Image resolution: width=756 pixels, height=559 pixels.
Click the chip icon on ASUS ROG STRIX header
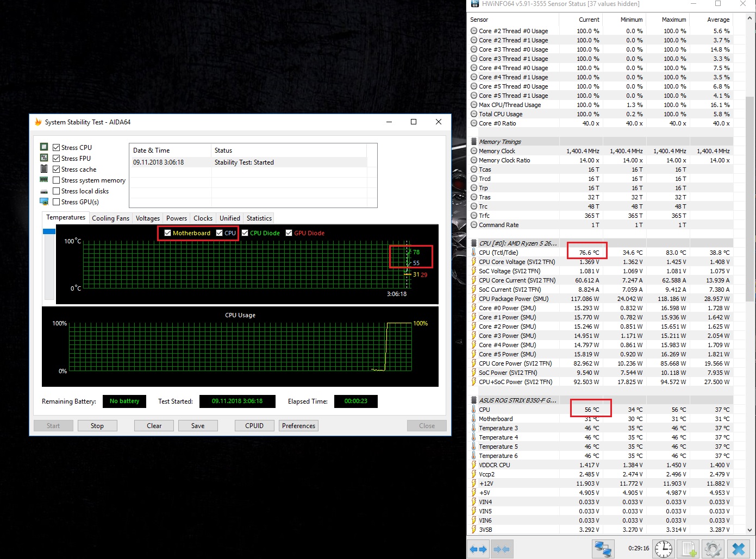[474, 400]
